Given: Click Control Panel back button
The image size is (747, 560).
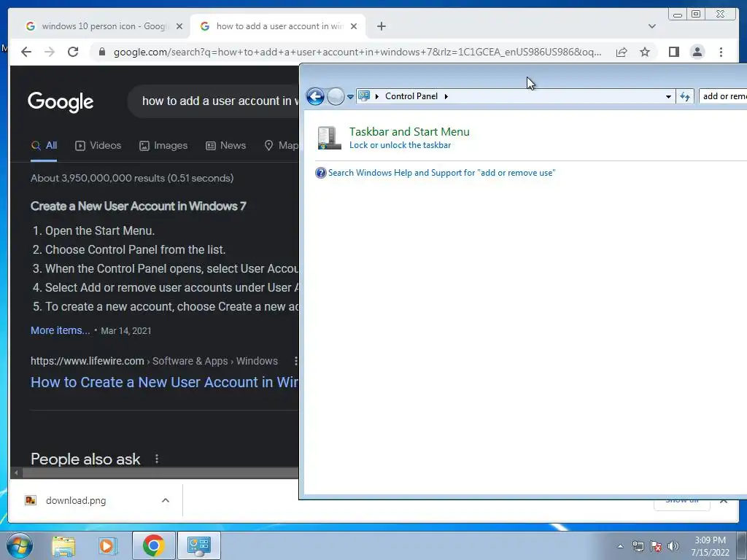Looking at the screenshot, I should [315, 97].
